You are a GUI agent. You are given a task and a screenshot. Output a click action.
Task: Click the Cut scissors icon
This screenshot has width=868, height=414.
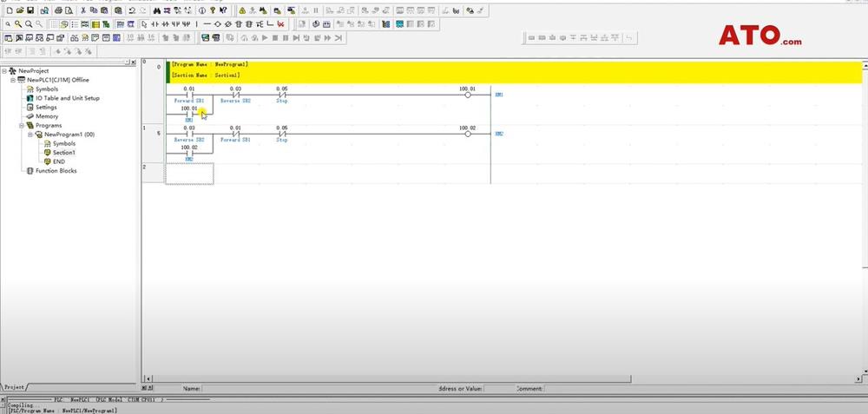click(82, 10)
